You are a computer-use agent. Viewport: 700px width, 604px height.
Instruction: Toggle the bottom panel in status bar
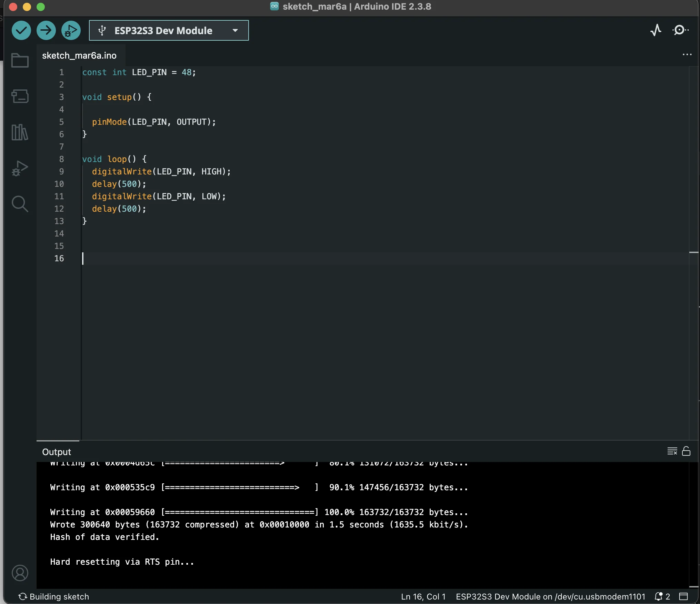pyautogui.click(x=683, y=596)
